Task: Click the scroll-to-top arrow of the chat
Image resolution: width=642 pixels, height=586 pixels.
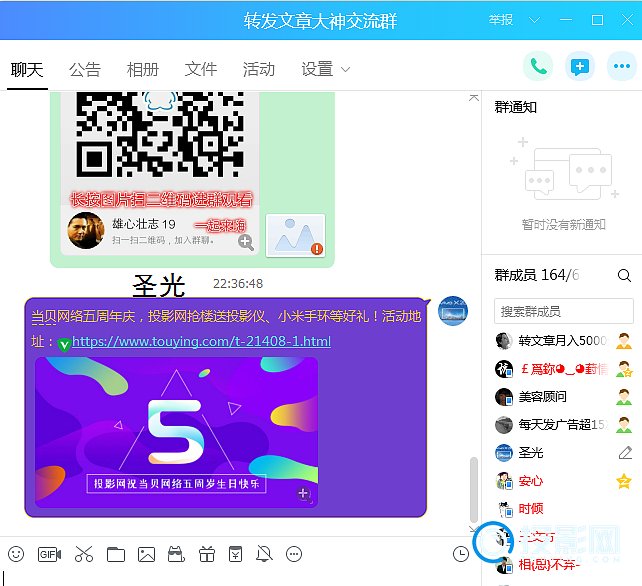Action: coord(474,98)
